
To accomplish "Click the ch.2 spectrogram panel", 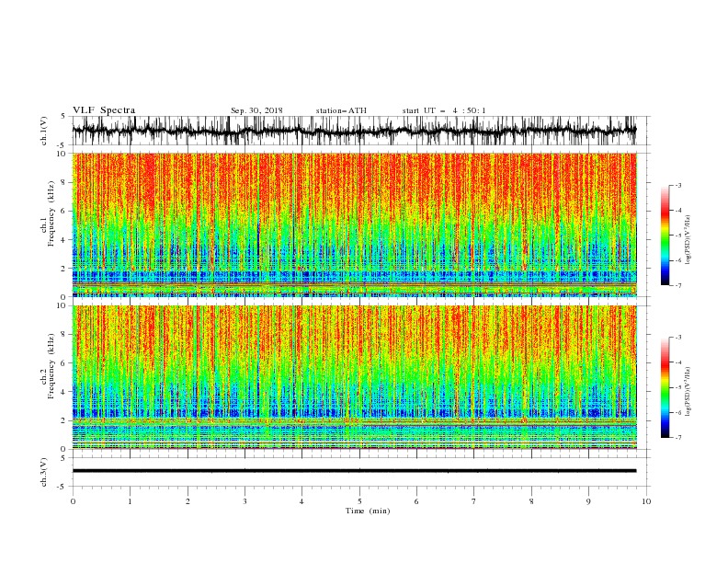I will coord(354,377).
